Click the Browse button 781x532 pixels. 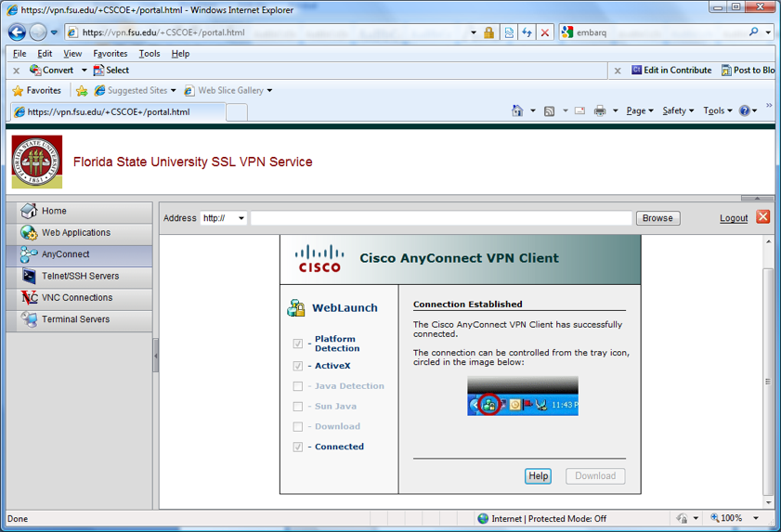tap(657, 218)
